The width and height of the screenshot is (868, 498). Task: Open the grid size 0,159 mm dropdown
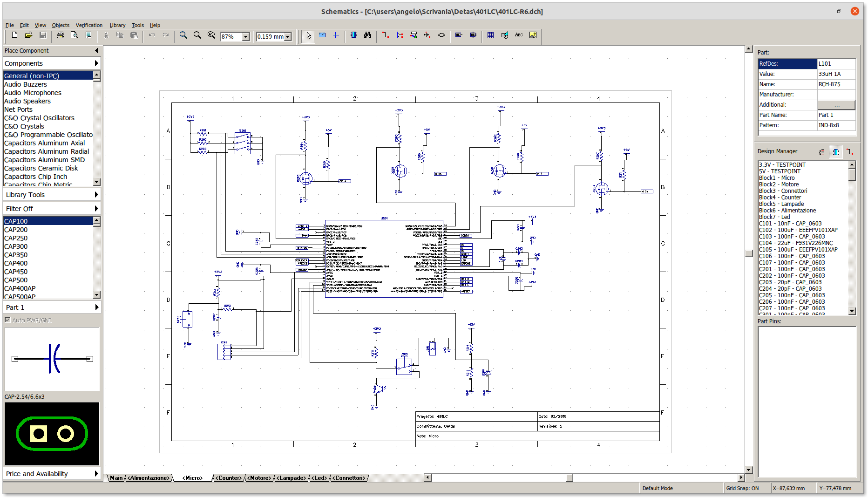[288, 37]
